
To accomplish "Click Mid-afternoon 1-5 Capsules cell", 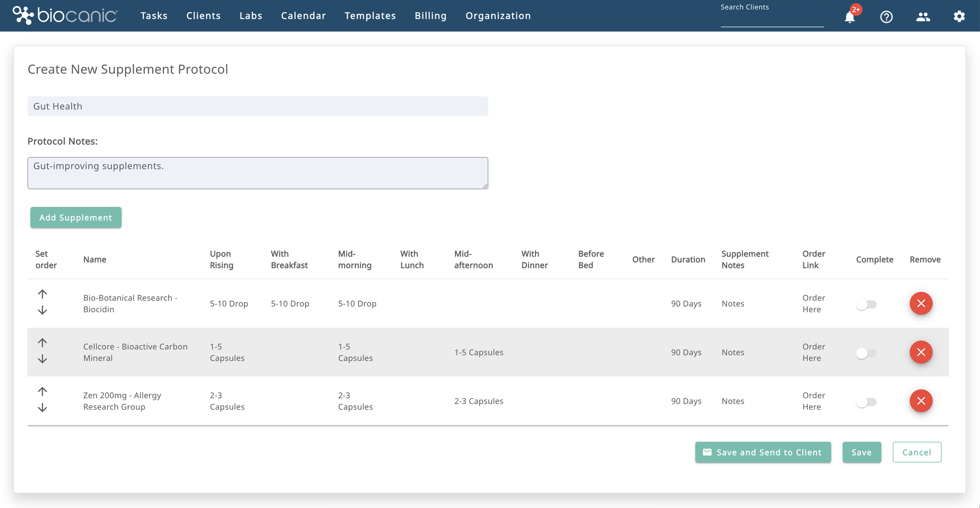I will coord(479,352).
